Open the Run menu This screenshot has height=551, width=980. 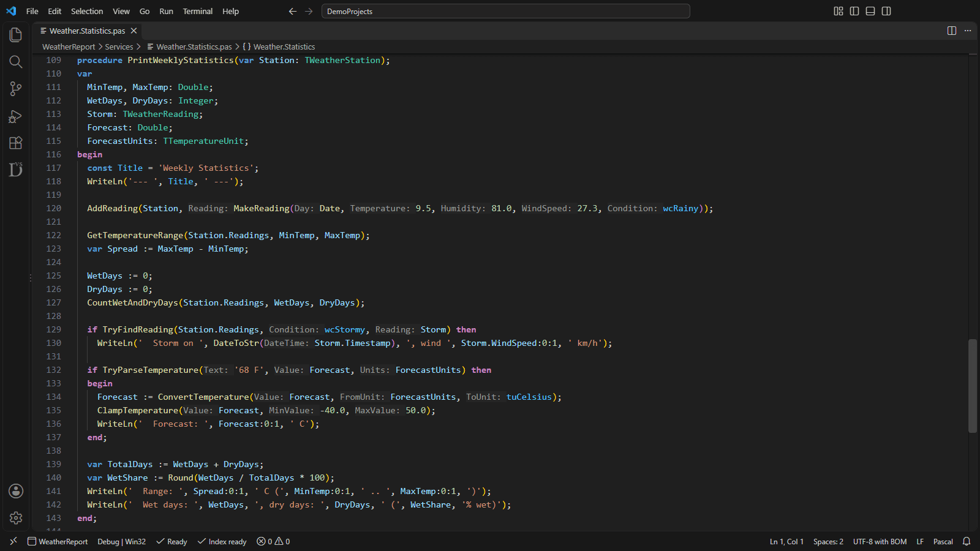pyautogui.click(x=166, y=11)
